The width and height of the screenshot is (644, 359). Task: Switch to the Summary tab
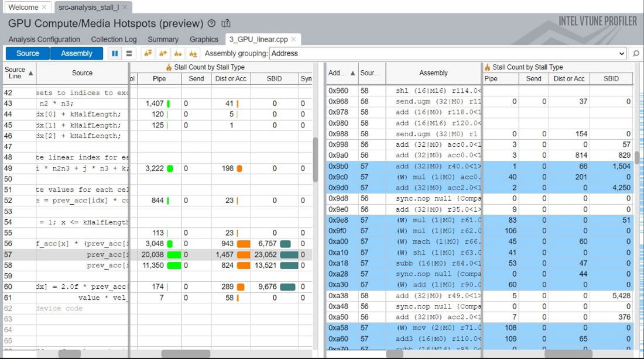[163, 39]
